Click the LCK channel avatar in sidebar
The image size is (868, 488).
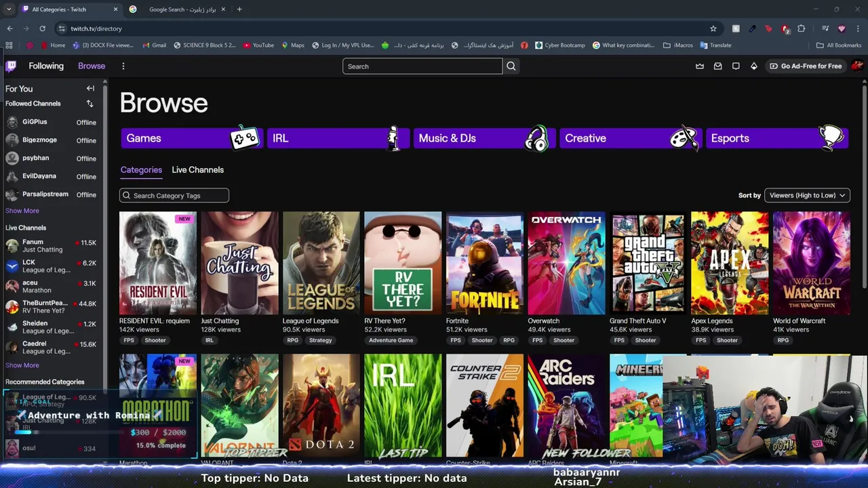pos(12,266)
